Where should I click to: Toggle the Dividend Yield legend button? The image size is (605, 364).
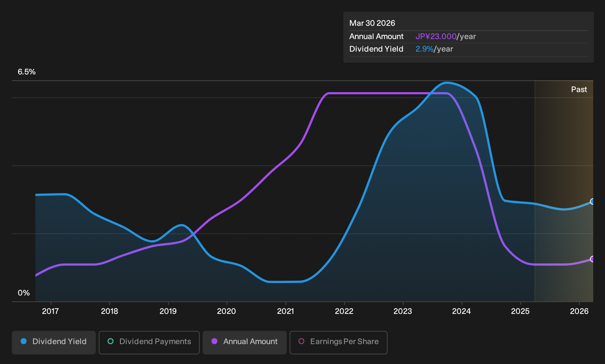click(x=54, y=343)
